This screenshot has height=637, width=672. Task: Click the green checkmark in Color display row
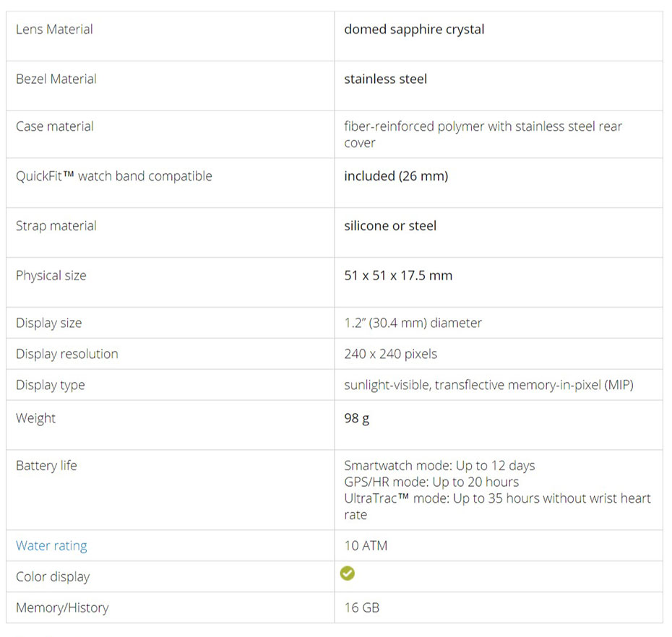pyautogui.click(x=347, y=573)
